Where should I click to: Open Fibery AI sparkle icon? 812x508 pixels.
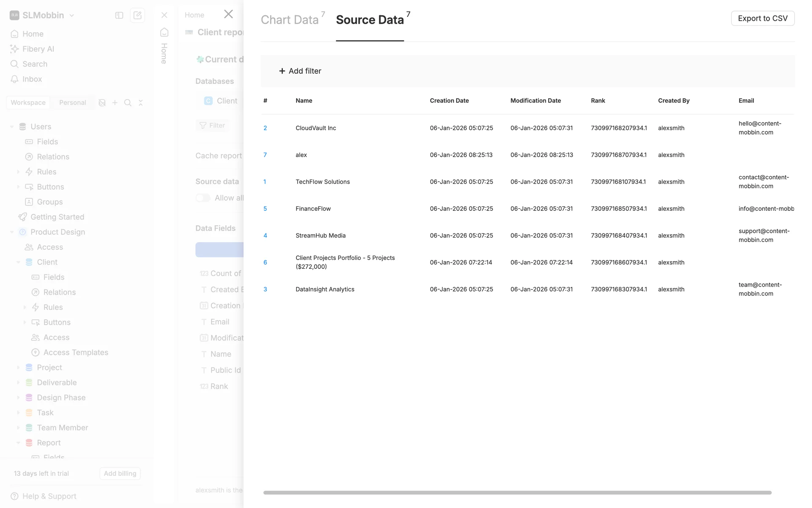[14, 49]
